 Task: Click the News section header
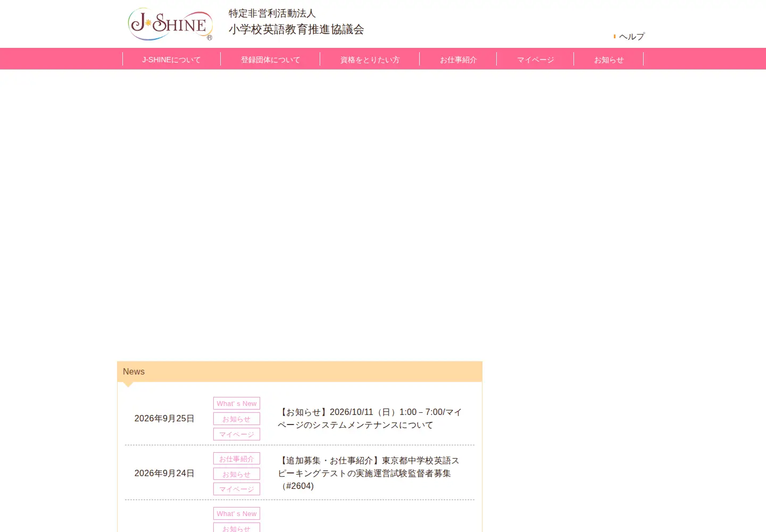point(299,371)
